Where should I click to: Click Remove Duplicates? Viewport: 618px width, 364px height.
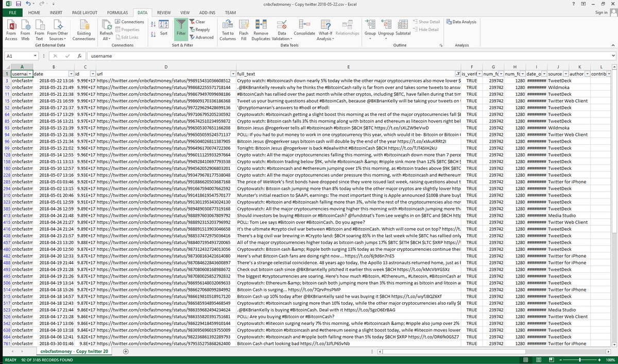[x=261, y=29]
